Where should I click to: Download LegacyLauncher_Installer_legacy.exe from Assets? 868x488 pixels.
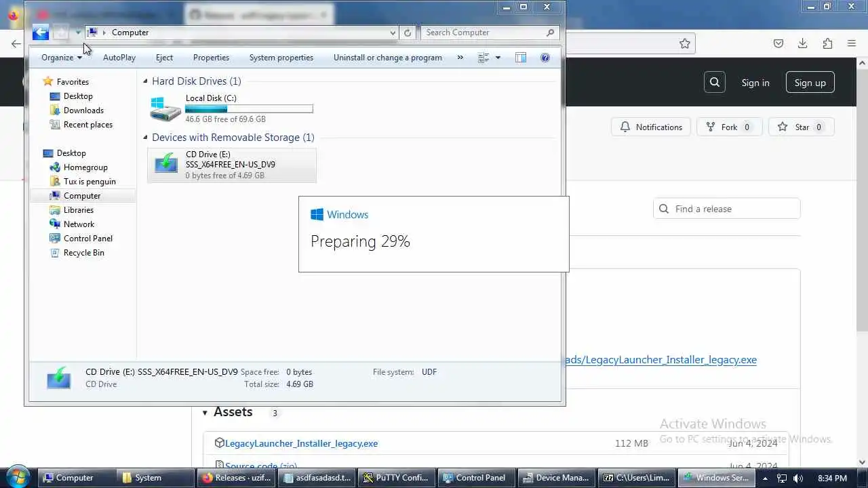301,443
